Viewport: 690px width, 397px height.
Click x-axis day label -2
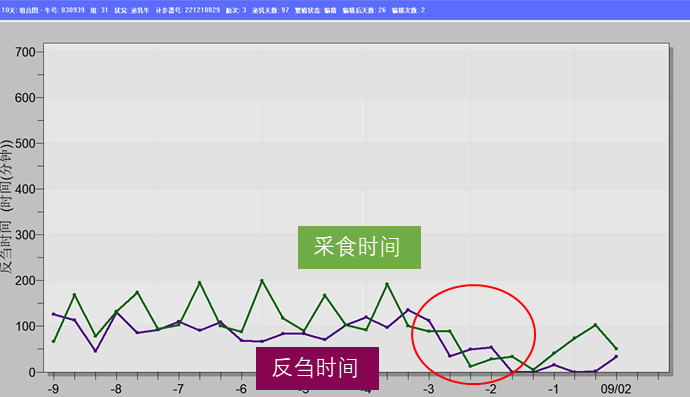click(x=491, y=389)
